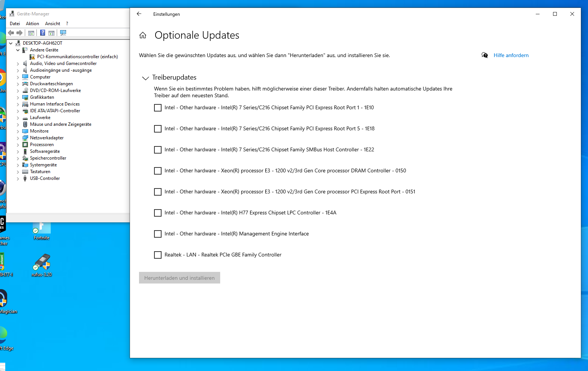
Task: Click the Mäuse und andere Zeigegeräte icon
Action: point(25,124)
